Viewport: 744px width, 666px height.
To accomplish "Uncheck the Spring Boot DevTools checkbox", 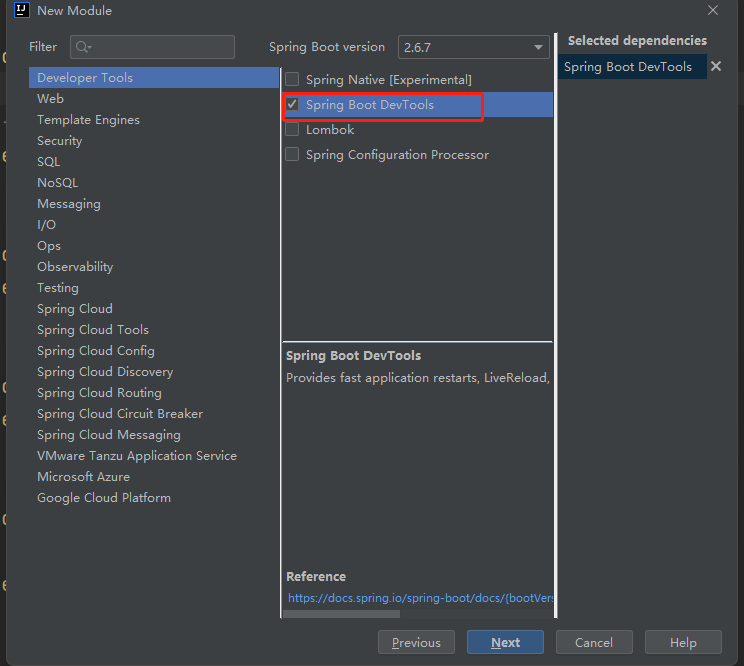I will coord(292,104).
